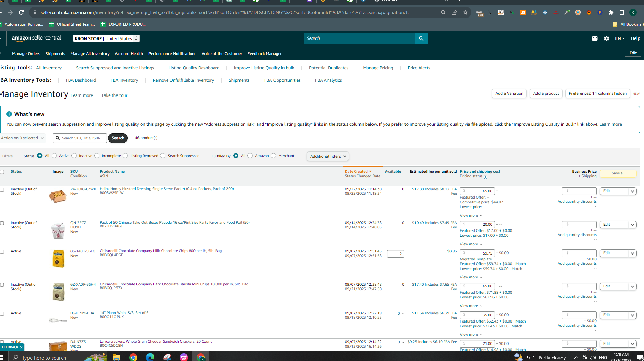This screenshot has height=361, width=644.
Task: Select the All status radio button
Action: coord(40,156)
